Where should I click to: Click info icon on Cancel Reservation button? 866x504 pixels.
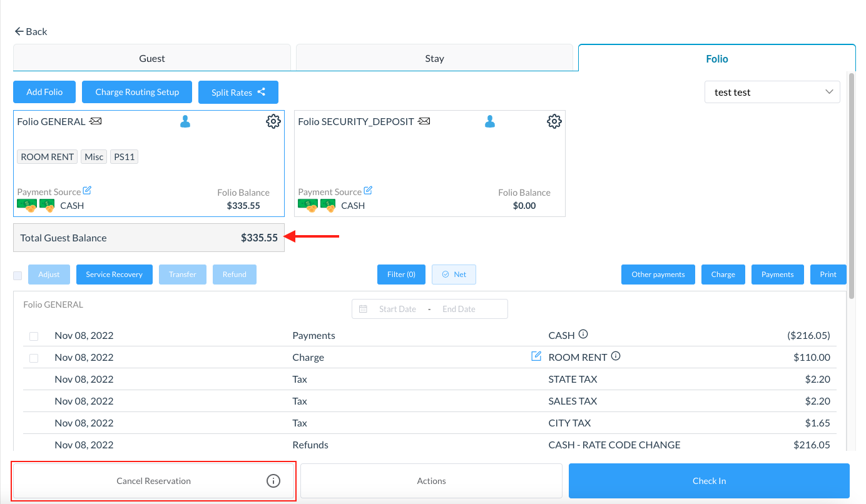[273, 481]
